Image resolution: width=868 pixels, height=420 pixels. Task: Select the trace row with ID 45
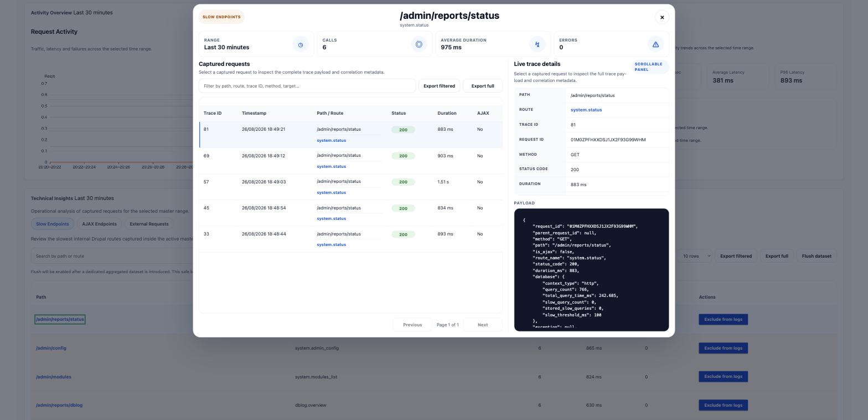[351, 213]
